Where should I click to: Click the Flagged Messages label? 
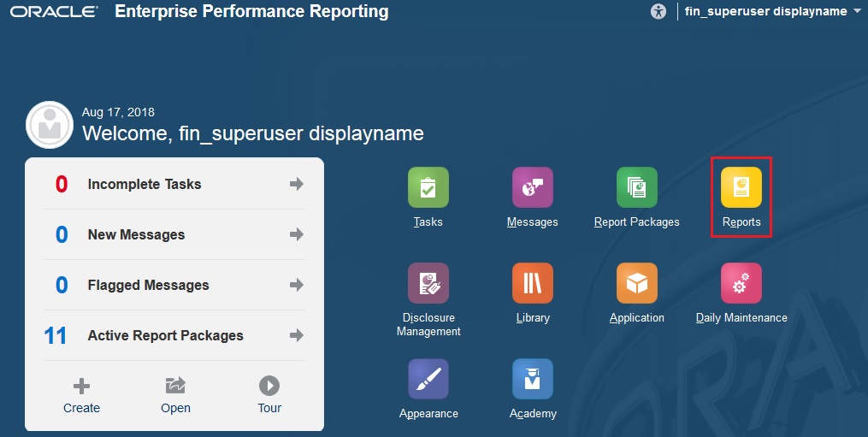click(x=148, y=286)
